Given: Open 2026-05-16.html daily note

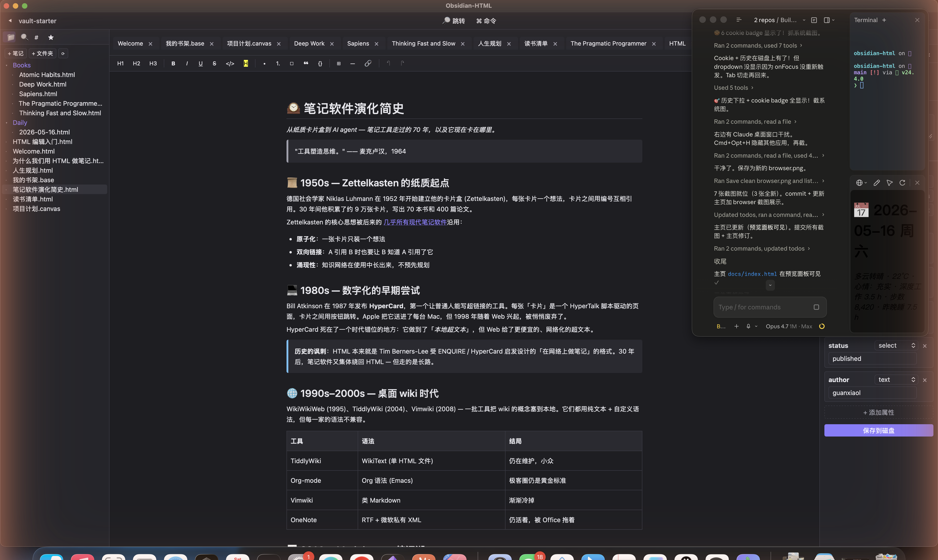Looking at the screenshot, I should [x=45, y=132].
